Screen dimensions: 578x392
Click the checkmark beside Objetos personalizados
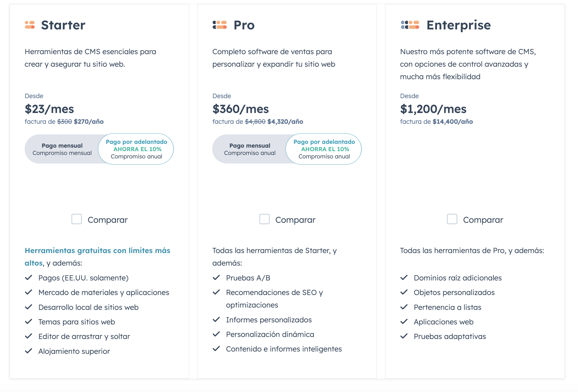(x=404, y=292)
